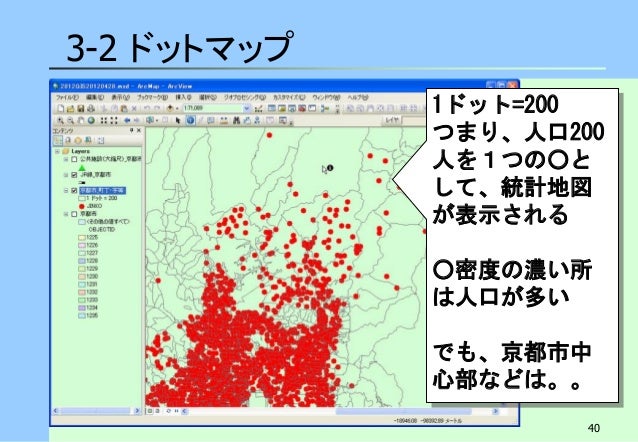The width and height of the screenshot is (638, 442).
Task: Open the 編集 menu
Action: point(95,98)
